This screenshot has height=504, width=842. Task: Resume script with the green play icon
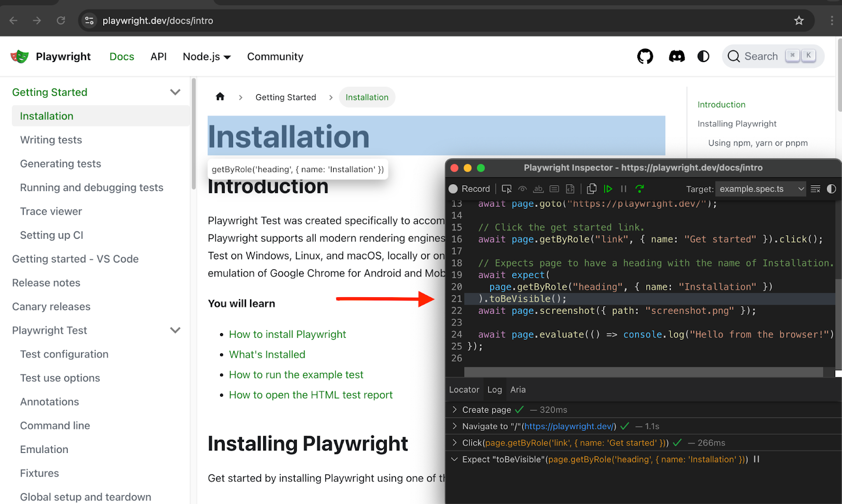click(608, 189)
